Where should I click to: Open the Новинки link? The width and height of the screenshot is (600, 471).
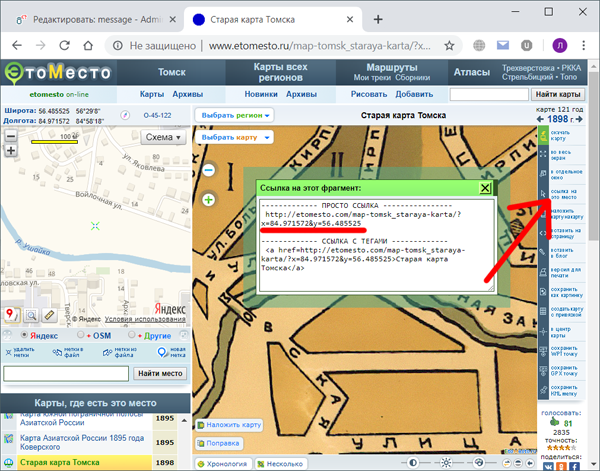point(261,94)
